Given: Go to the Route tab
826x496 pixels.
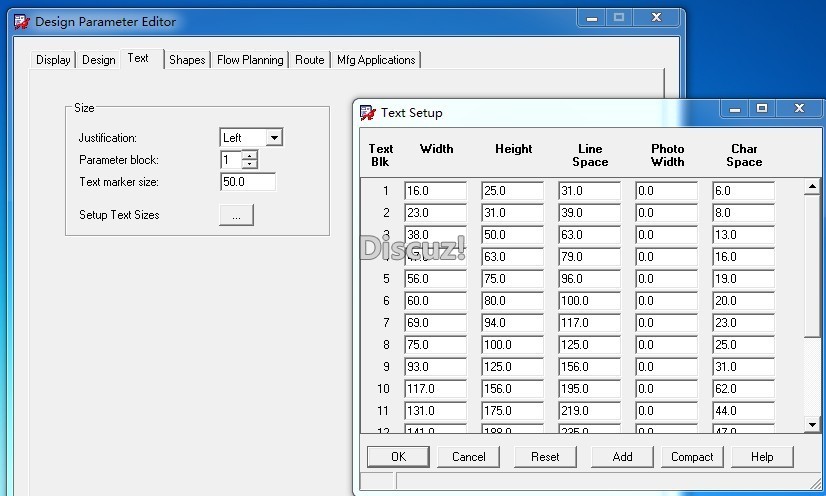Looking at the screenshot, I should [310, 60].
